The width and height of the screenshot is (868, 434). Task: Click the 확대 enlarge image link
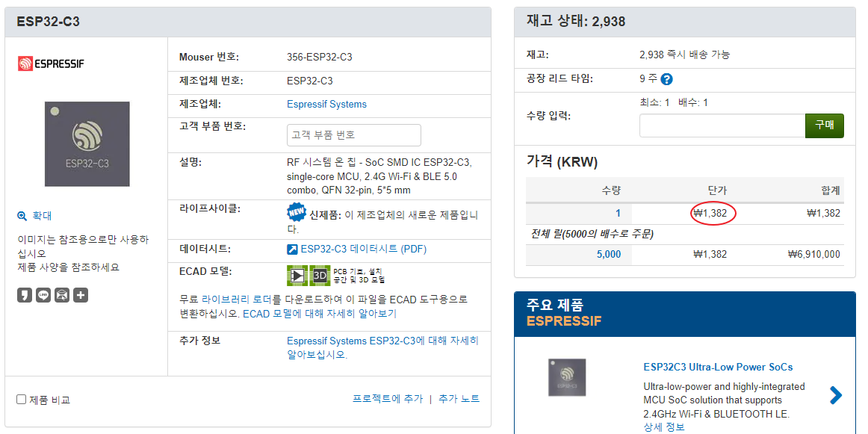(x=42, y=216)
